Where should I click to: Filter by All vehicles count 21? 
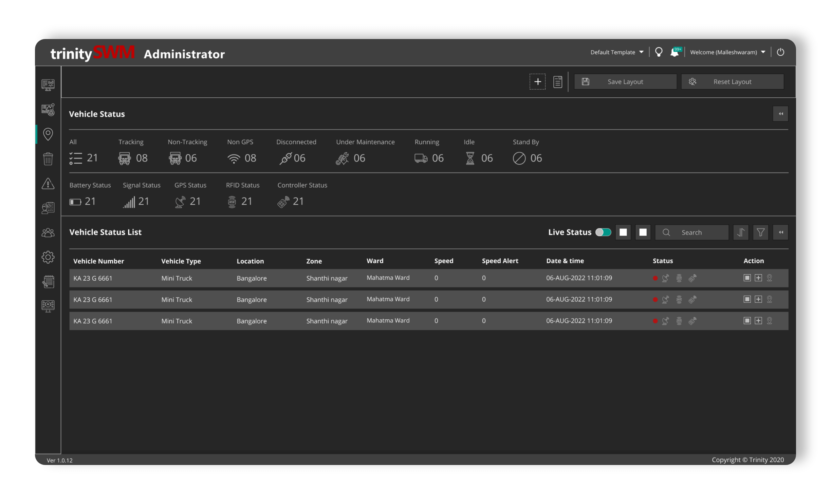[x=84, y=152]
